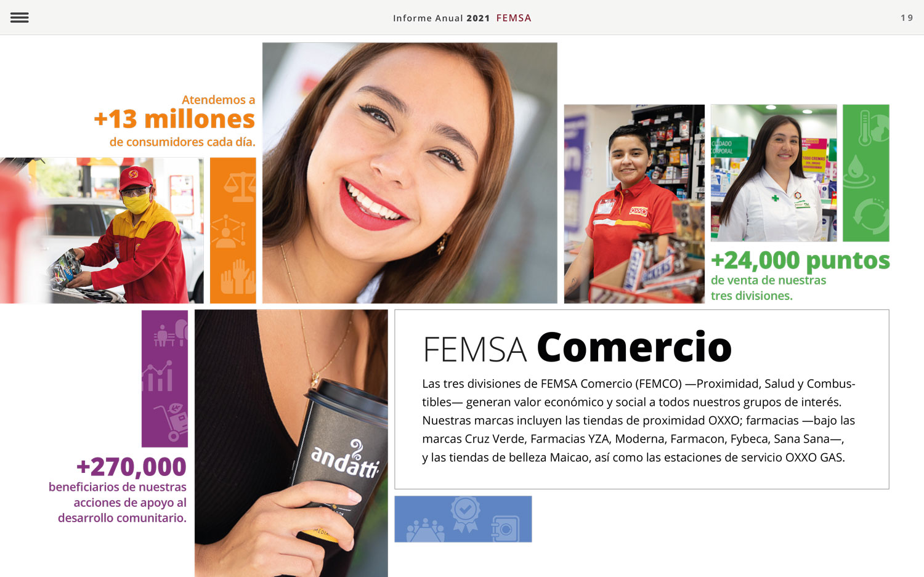Image resolution: width=924 pixels, height=577 pixels.
Task: Open the hamburger menu
Action: 20,18
